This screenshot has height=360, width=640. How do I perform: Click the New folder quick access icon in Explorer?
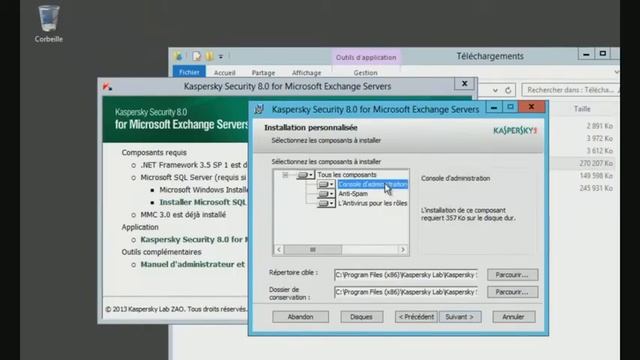click(209, 56)
